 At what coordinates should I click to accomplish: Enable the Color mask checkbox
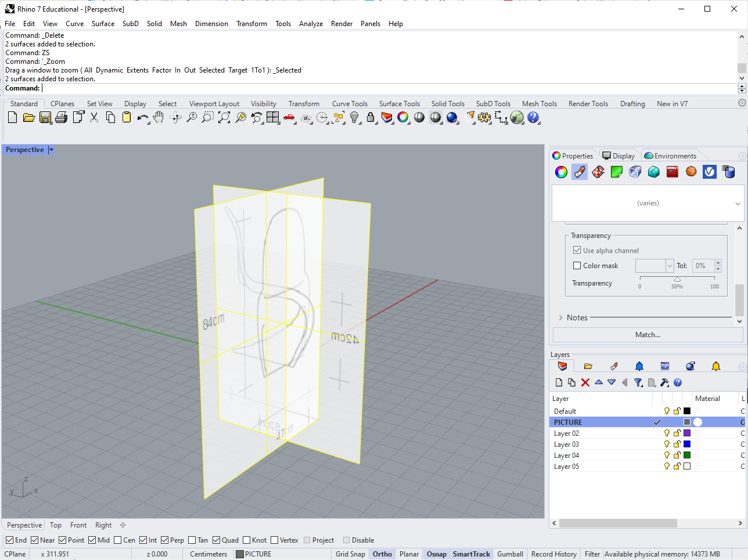point(577,266)
